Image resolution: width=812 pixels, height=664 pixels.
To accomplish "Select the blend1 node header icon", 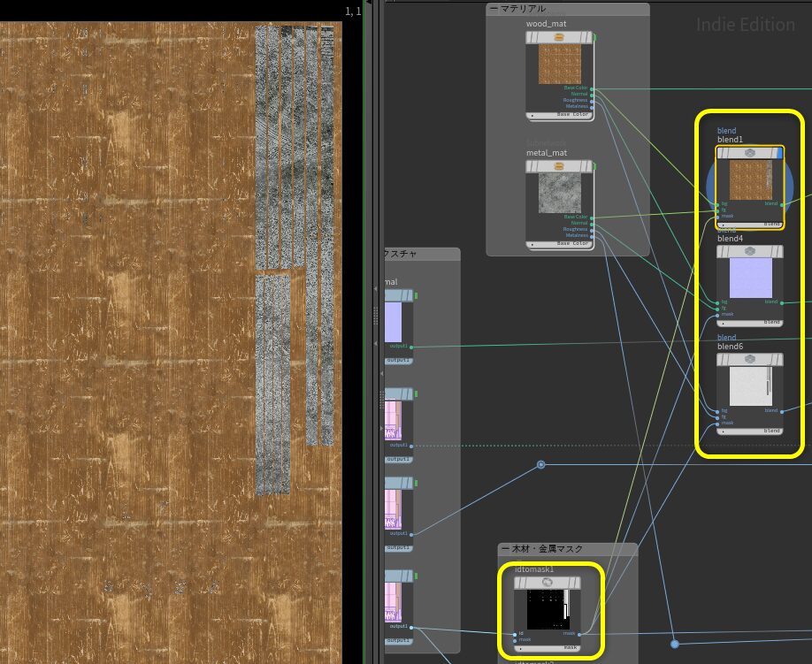I will tap(749, 153).
